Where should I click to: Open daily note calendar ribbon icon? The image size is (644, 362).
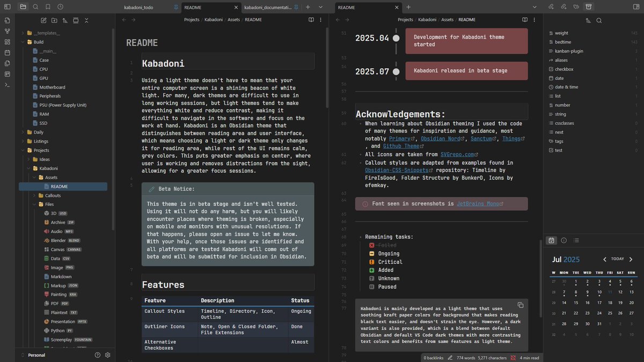pos(8,53)
